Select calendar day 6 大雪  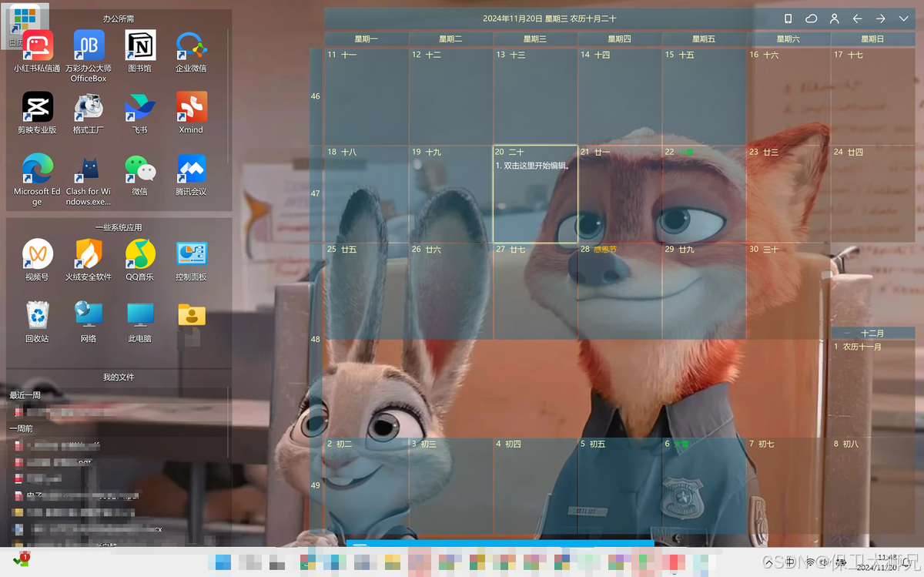705,485
